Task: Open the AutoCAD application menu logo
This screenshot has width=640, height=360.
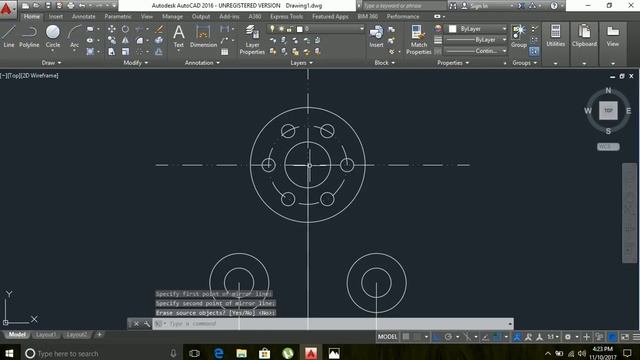Action: 7,8
